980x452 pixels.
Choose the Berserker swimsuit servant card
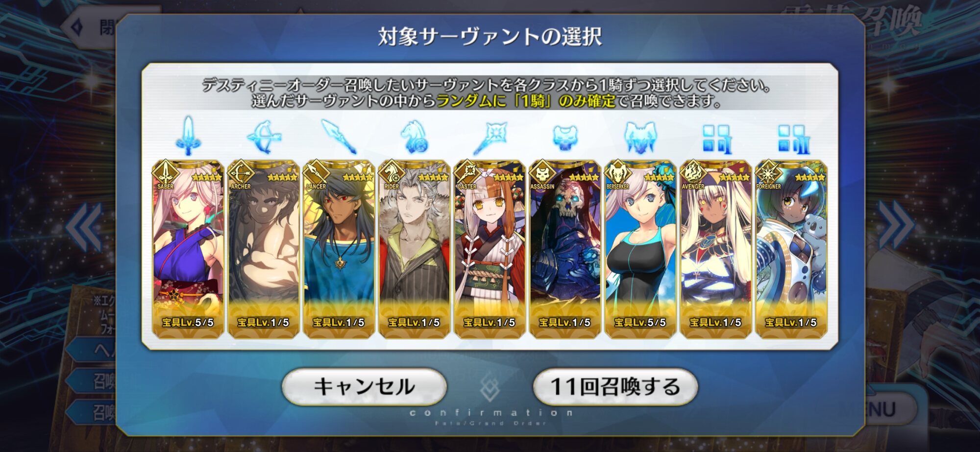640,249
